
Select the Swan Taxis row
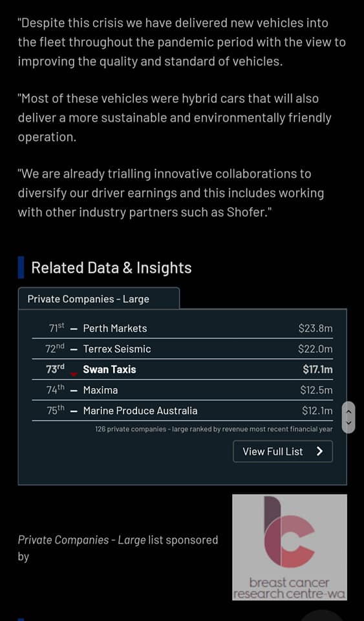pyautogui.click(x=182, y=369)
